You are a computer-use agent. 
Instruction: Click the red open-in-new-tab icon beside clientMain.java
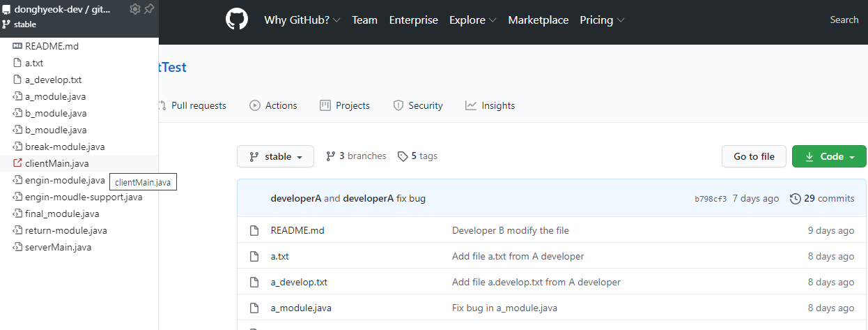18,163
